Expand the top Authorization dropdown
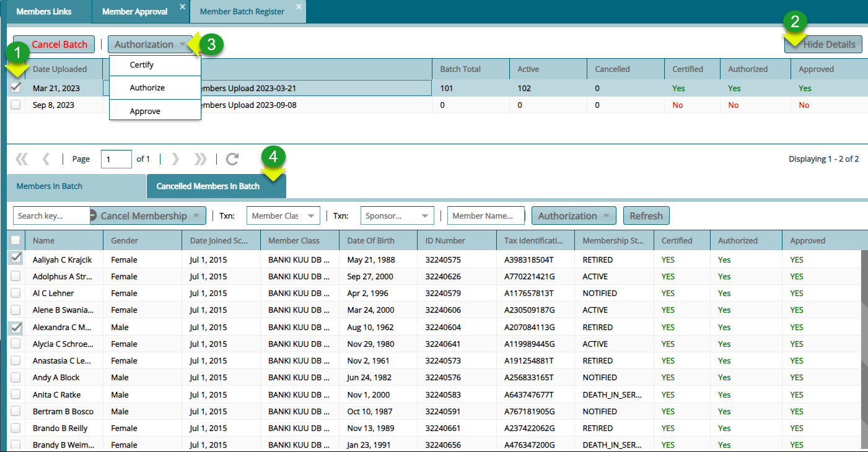The width and height of the screenshot is (868, 452). [150, 45]
